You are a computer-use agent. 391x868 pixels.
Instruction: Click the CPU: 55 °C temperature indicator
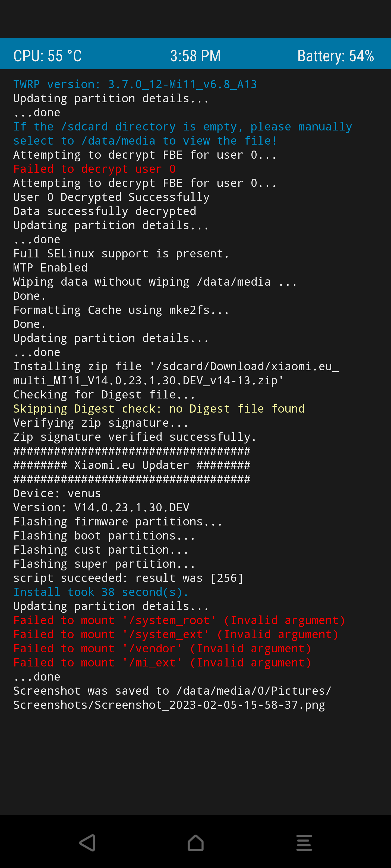coord(48,56)
